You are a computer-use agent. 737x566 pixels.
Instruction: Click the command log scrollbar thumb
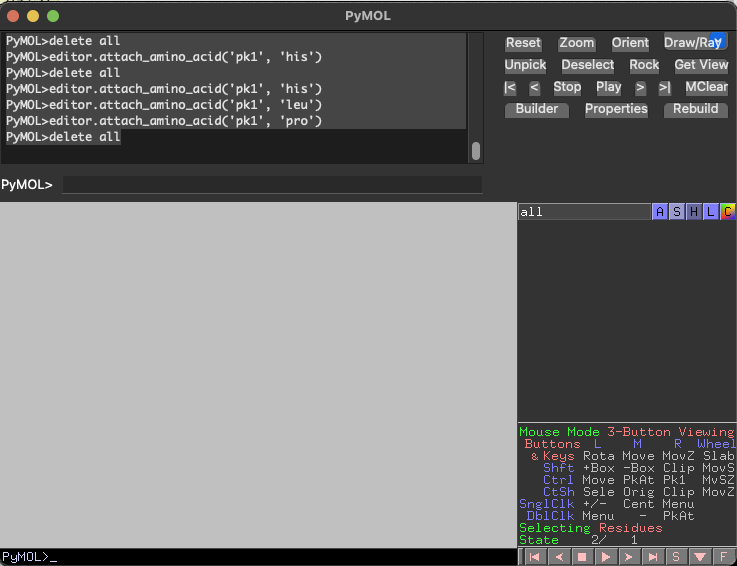[x=476, y=151]
